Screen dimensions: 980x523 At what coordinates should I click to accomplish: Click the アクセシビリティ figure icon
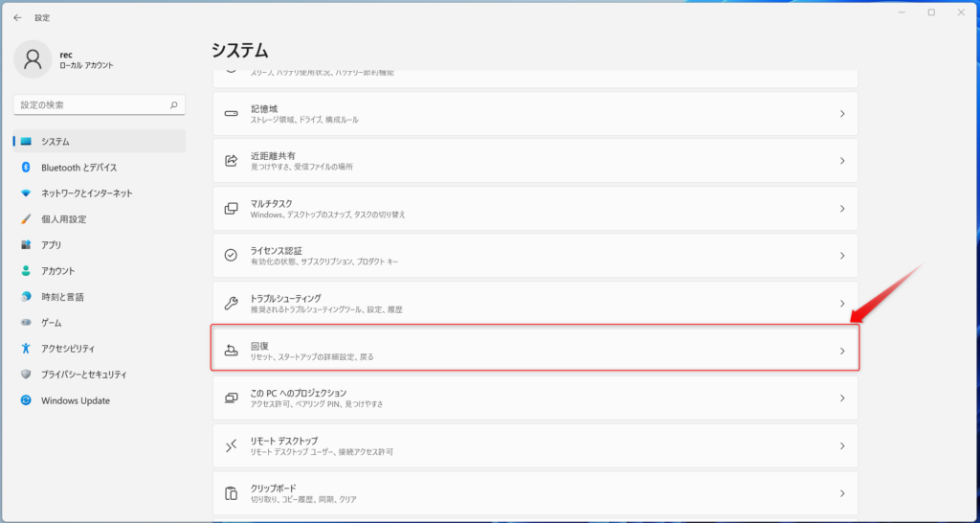click(x=26, y=349)
